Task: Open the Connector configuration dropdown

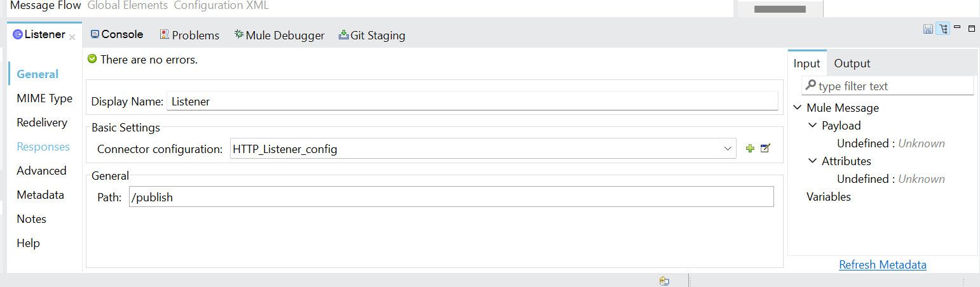Action: point(728,149)
